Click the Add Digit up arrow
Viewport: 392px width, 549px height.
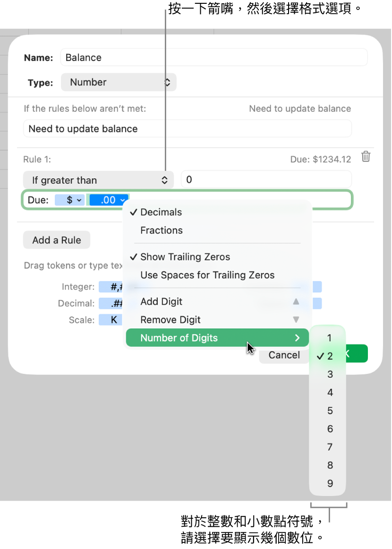(x=296, y=302)
